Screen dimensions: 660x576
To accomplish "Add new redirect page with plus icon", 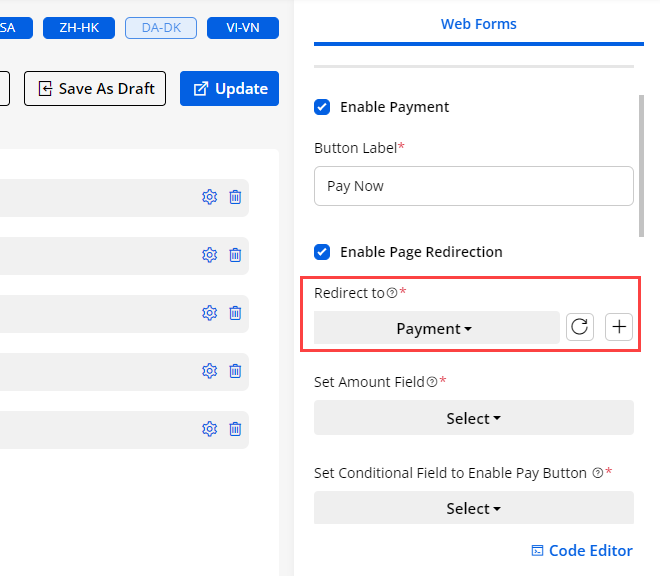I will coord(619,327).
